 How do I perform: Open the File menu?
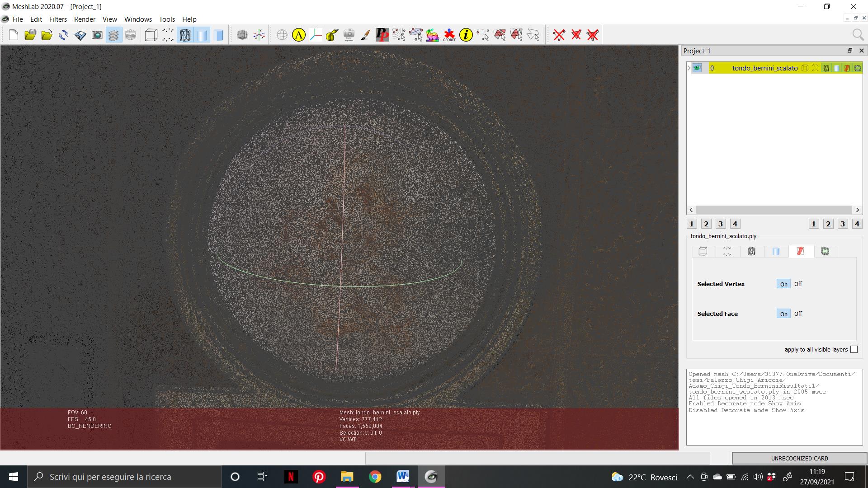[18, 19]
